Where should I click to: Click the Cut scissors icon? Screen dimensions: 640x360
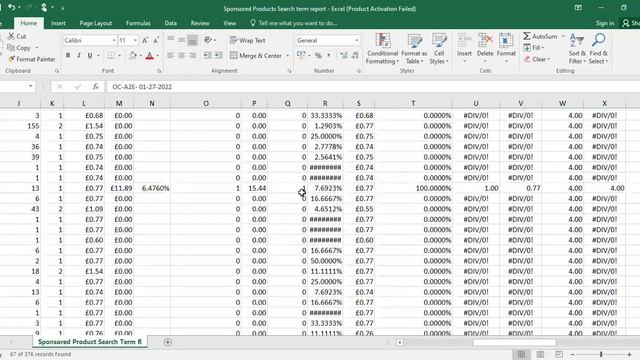[x=11, y=36]
